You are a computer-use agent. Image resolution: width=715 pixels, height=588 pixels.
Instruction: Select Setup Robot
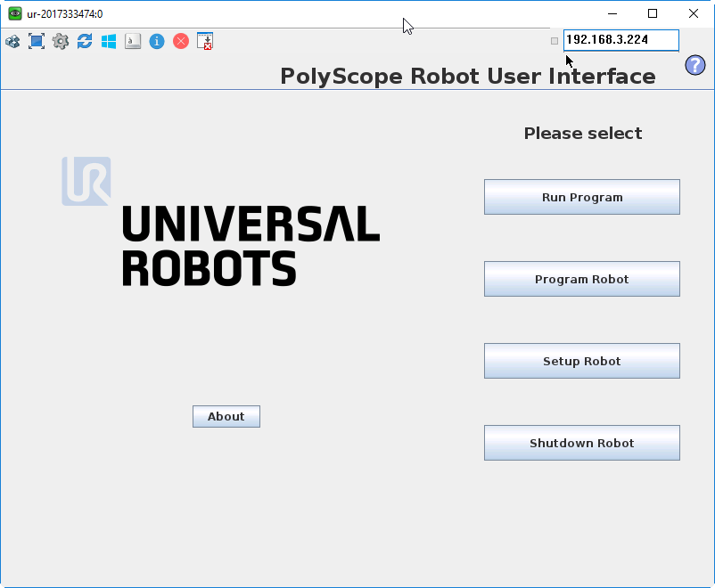click(582, 361)
